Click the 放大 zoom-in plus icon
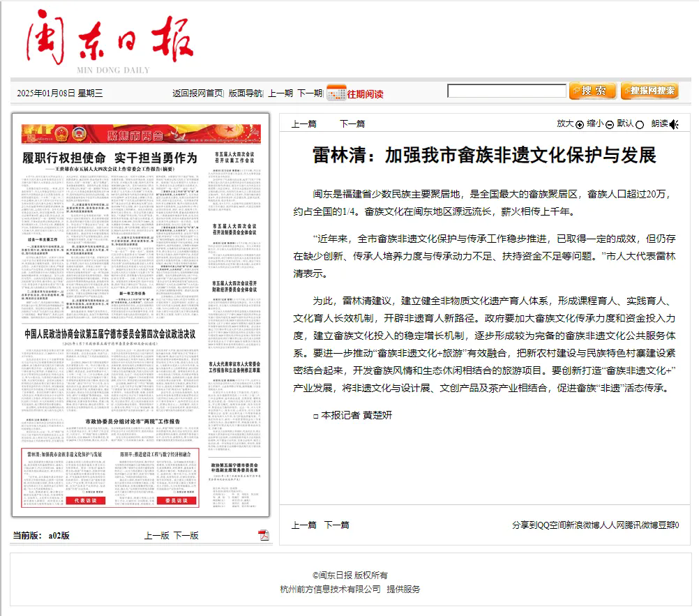This screenshot has height=616, width=699. pos(580,125)
